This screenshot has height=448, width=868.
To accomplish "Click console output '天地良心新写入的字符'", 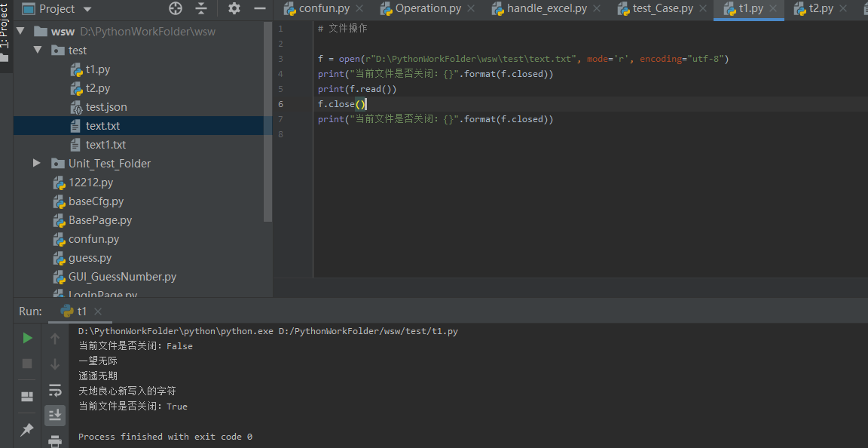I will pos(127,391).
